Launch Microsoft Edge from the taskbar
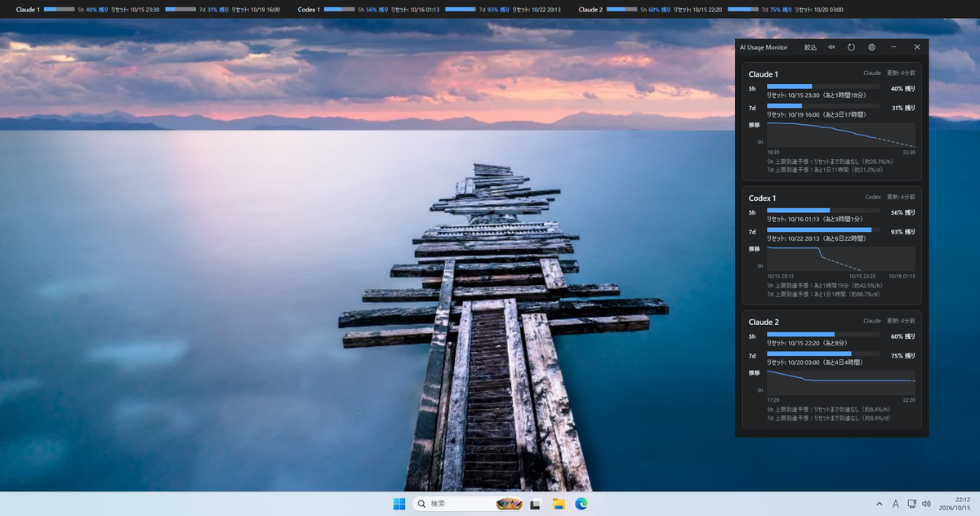This screenshot has height=516, width=980. point(581,504)
